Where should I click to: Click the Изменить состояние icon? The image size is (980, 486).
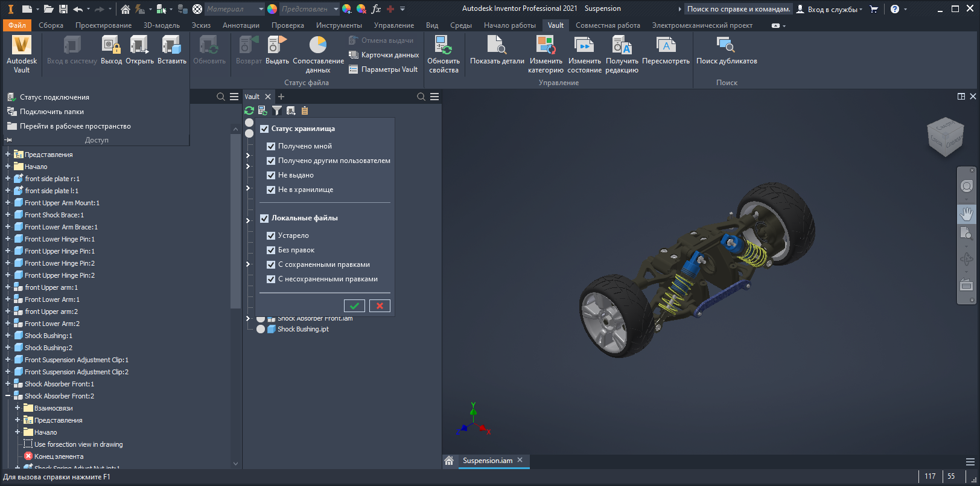point(584,54)
